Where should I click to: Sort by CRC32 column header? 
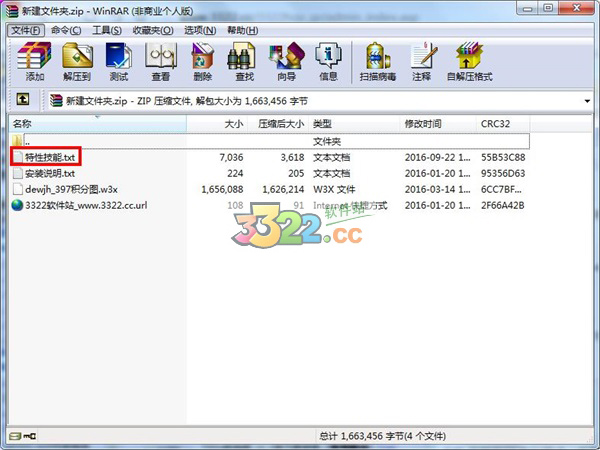[503, 124]
